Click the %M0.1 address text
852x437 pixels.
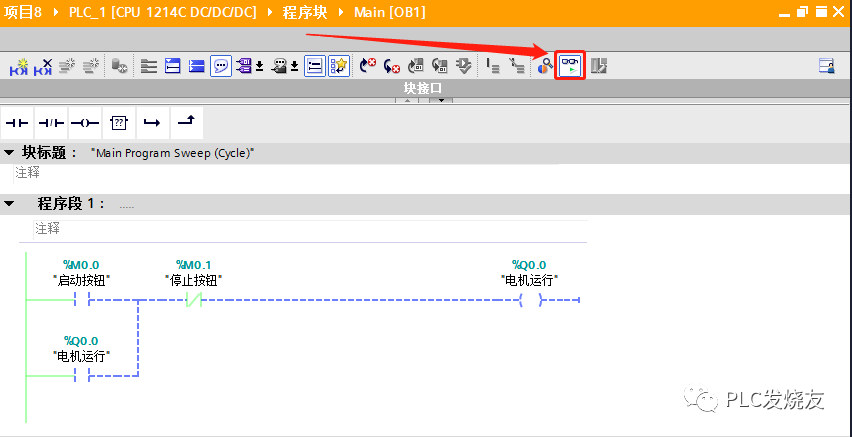point(194,265)
